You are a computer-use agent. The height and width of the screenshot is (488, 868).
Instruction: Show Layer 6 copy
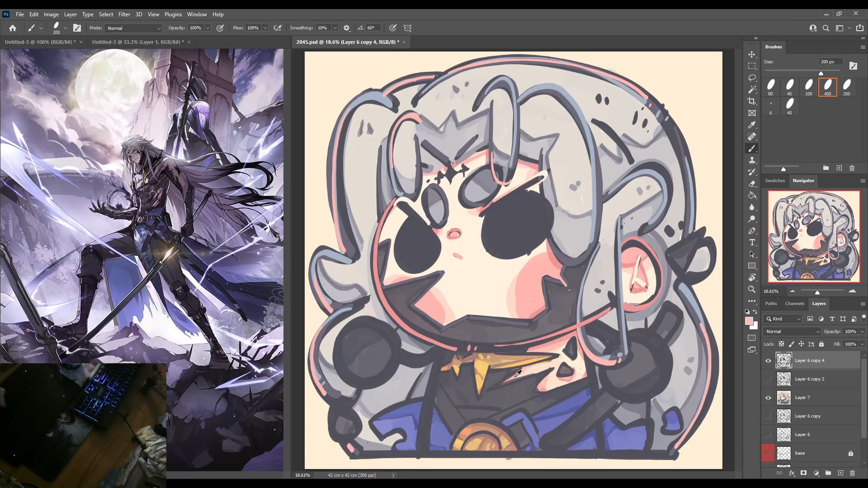click(768, 416)
